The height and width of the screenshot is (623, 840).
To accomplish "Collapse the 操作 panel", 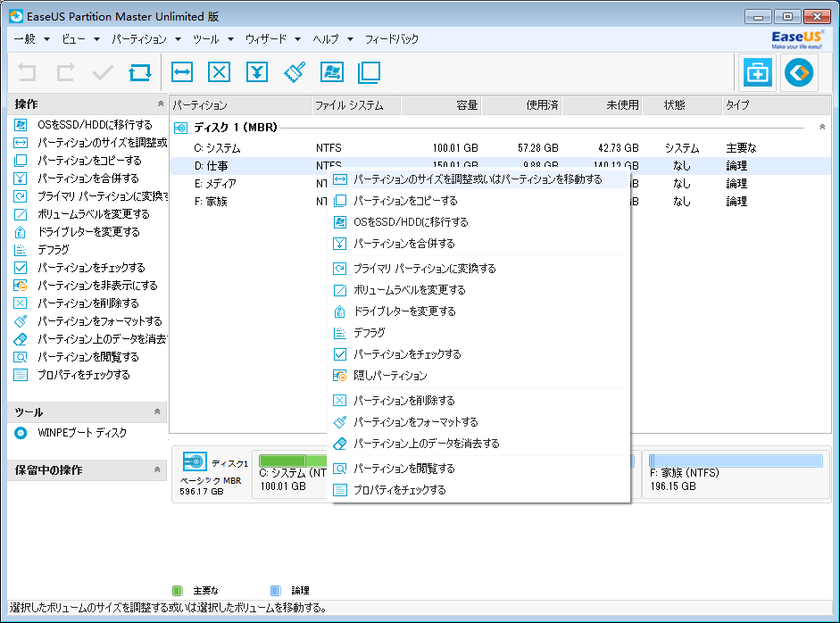I will 160,104.
